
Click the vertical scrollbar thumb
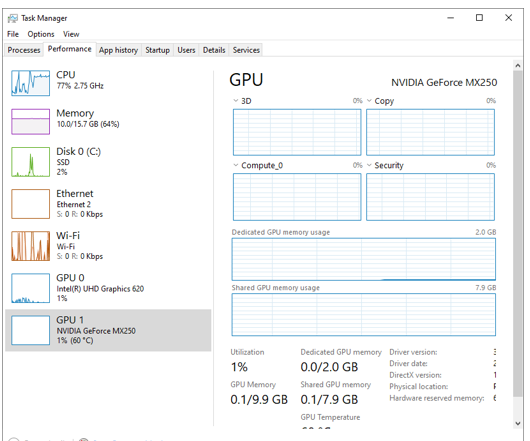518,234
